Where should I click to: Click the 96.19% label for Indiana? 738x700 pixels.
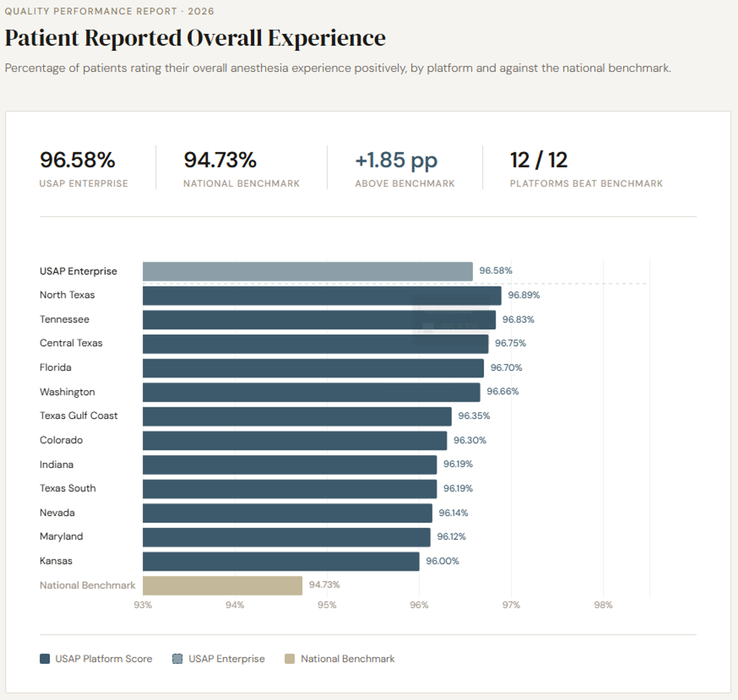[458, 464]
